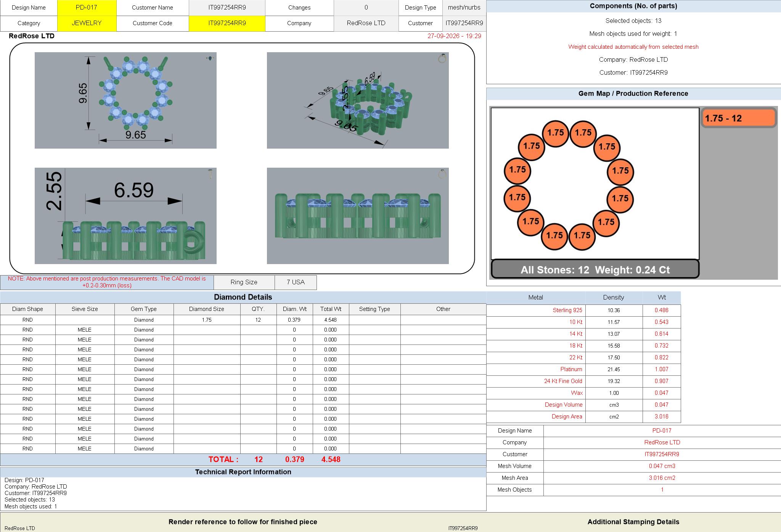Select the Total Wt cell '4.548' in first row
Screen dimensions: 781x532
click(331, 320)
